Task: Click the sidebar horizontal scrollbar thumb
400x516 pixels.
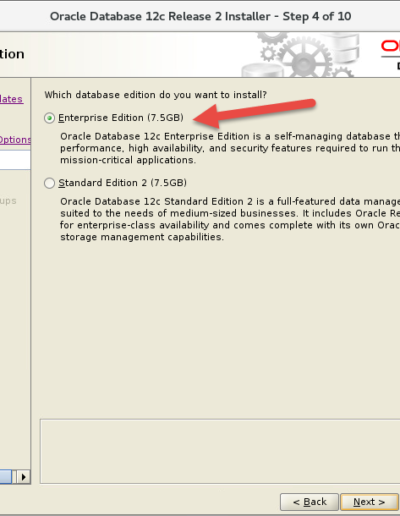Action: click(6, 477)
